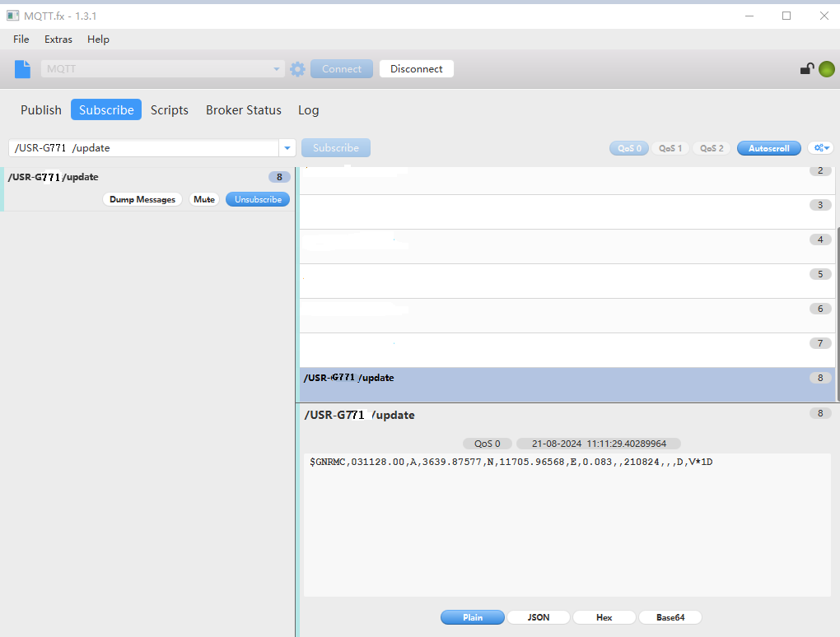Mute the subscribed topic
The width and height of the screenshot is (840, 637).
204,199
